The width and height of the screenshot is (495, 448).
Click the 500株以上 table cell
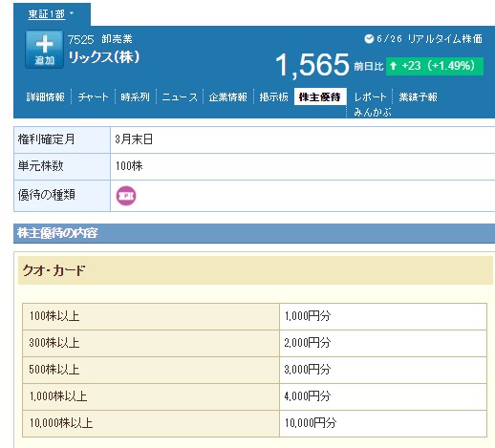[x=151, y=370]
